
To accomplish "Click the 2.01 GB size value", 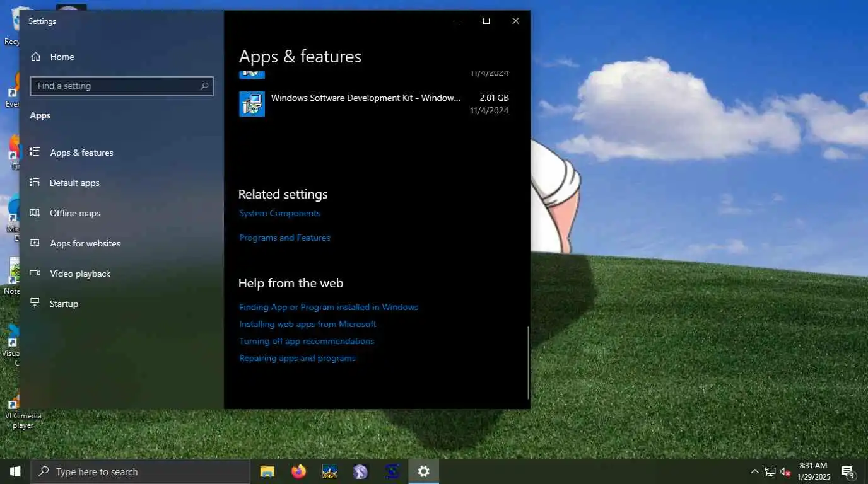I will (494, 98).
